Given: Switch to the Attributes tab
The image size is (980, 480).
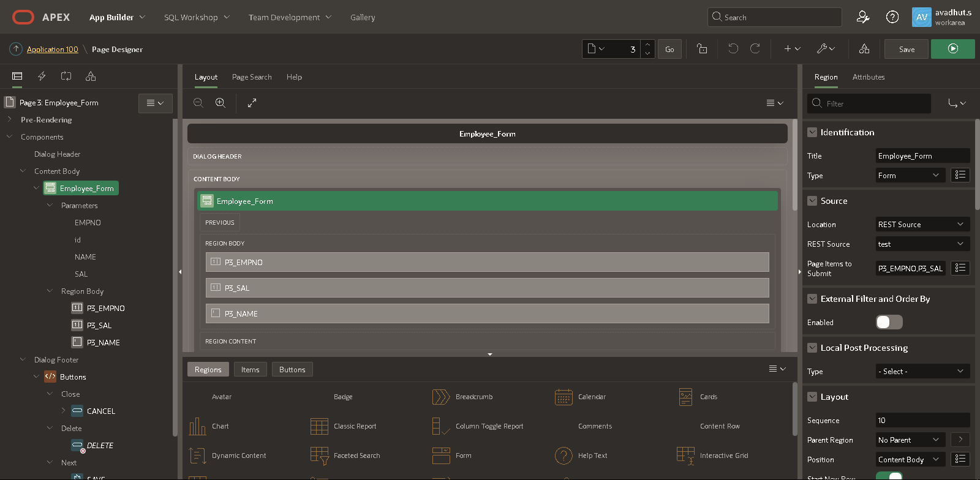Looking at the screenshot, I should 868,77.
